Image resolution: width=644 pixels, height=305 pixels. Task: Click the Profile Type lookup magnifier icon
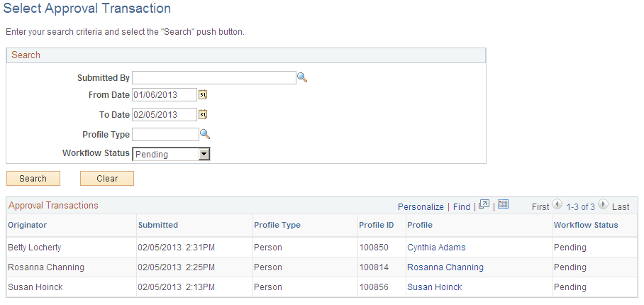[x=205, y=134]
